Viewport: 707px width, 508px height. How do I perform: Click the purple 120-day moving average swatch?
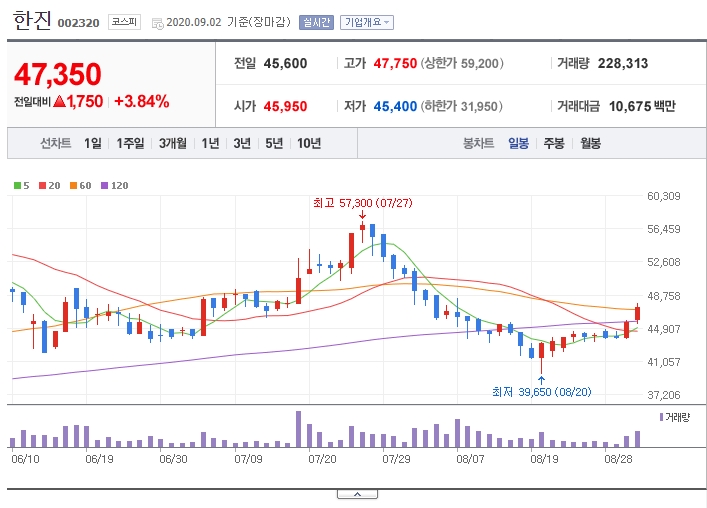(105, 185)
